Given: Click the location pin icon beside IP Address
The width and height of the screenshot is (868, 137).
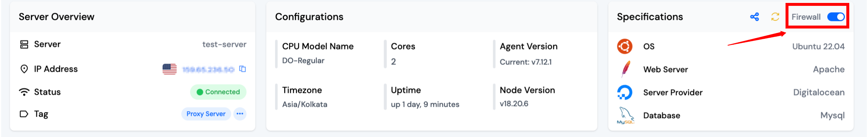Looking at the screenshot, I should [24, 69].
